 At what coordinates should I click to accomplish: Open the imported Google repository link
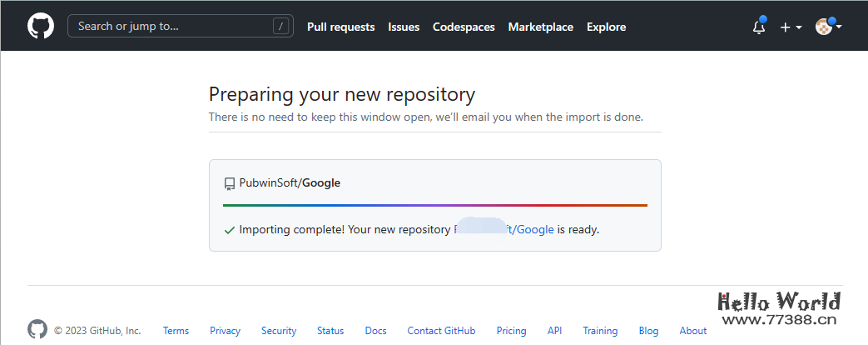[534, 229]
